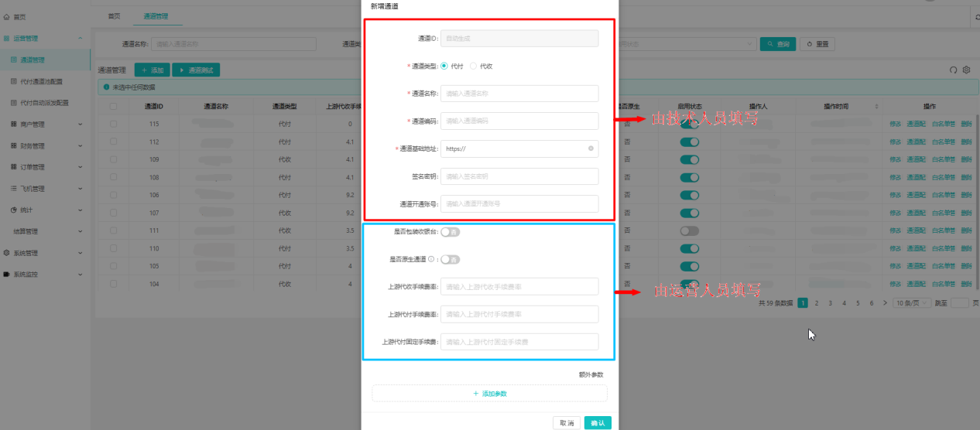The image size is (980, 430).
Task: Click the 跳至 page number input
Action: (x=960, y=303)
